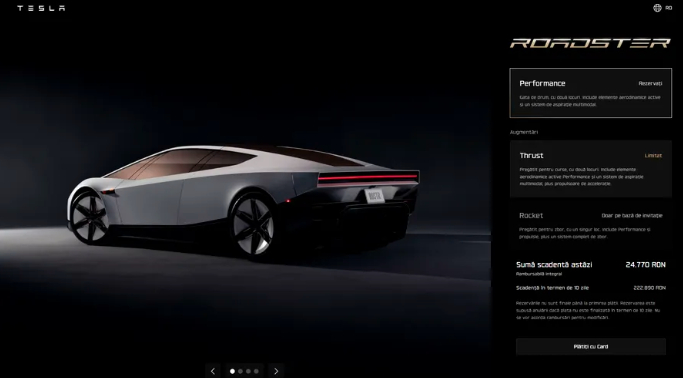The height and width of the screenshot is (378, 683).
Task: Select the fourth carousel dot
Action: [256, 371]
